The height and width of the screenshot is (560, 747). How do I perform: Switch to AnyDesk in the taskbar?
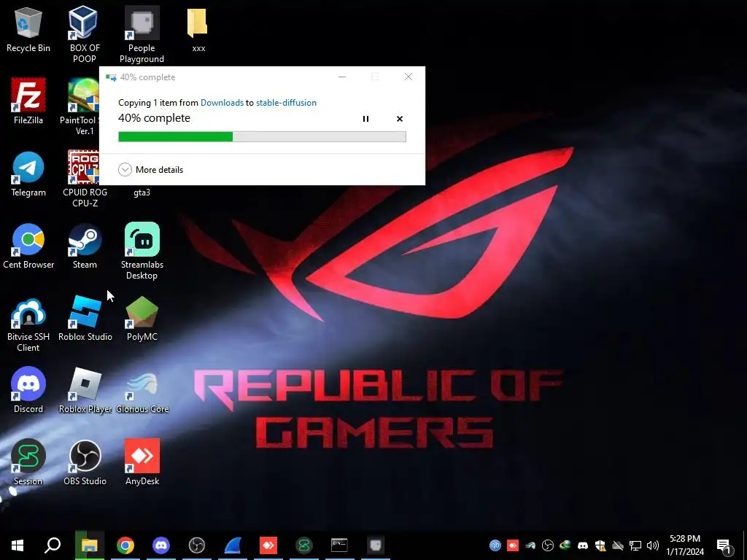pyautogui.click(x=268, y=545)
